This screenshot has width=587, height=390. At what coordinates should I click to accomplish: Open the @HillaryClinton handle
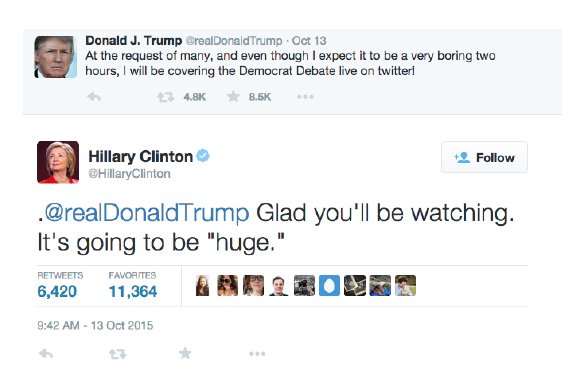(x=129, y=174)
